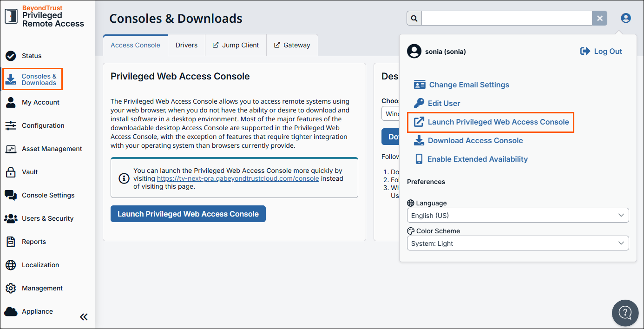Open the user profile menu icon
Viewport: 644px width, 329px height.
point(625,18)
